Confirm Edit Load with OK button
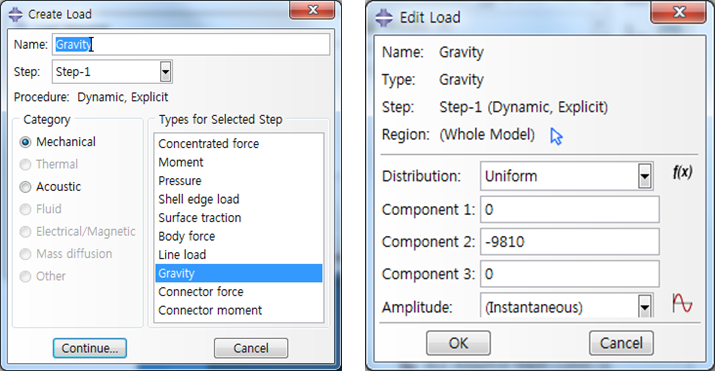 (458, 343)
